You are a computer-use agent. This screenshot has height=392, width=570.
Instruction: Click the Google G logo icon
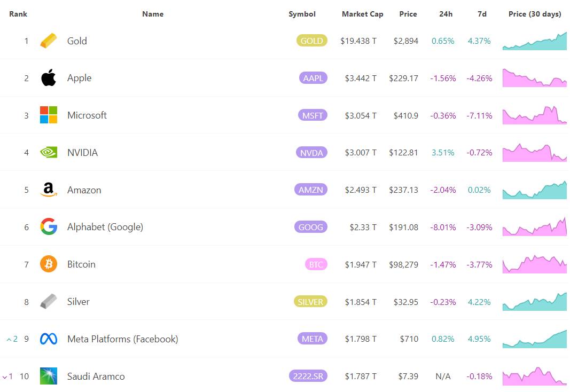pos(49,226)
